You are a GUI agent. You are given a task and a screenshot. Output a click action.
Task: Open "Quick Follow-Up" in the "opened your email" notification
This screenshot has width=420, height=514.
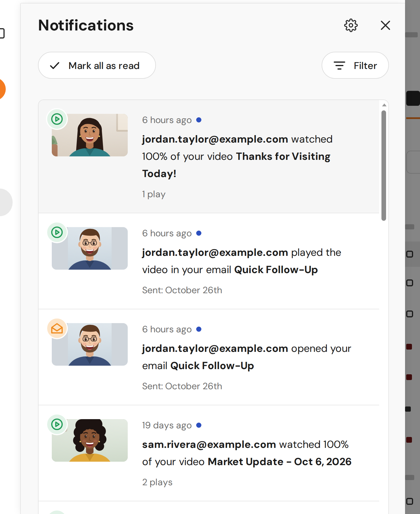(x=212, y=366)
